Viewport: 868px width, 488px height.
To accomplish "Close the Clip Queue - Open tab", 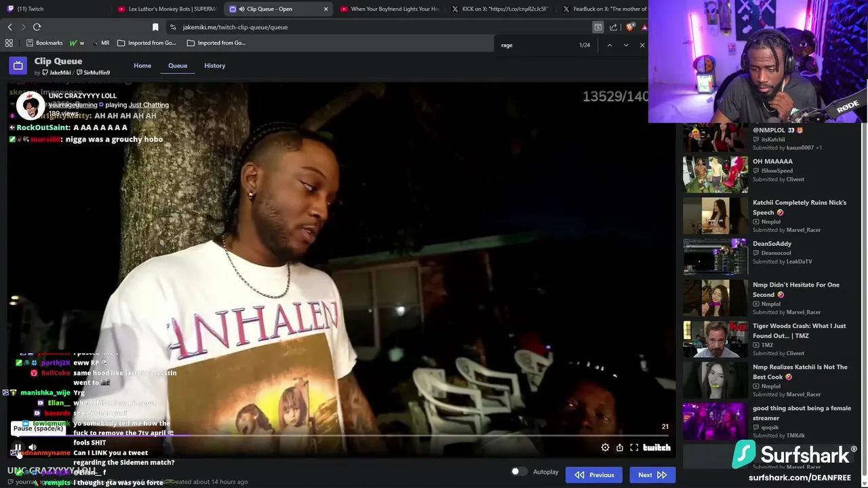I will point(325,9).
